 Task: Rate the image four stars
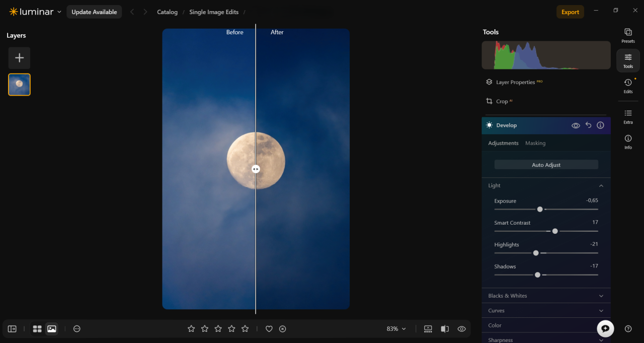pyautogui.click(x=231, y=329)
